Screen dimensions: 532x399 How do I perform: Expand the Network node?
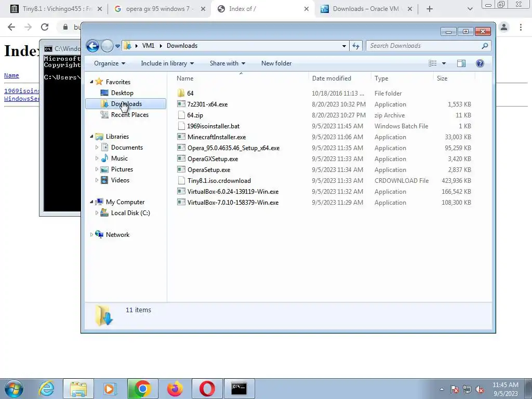(91, 234)
